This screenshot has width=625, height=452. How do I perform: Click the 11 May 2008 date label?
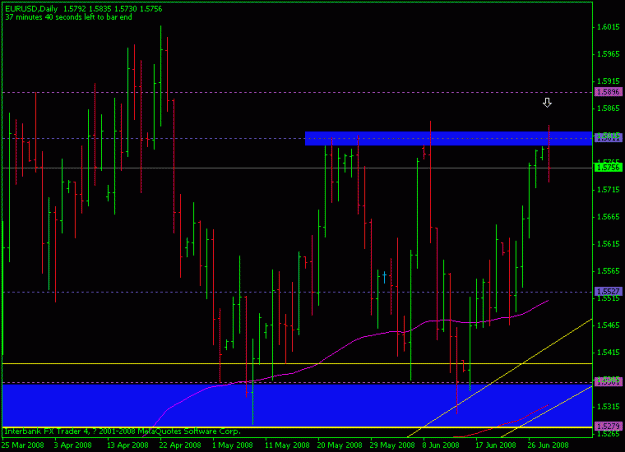click(x=287, y=445)
